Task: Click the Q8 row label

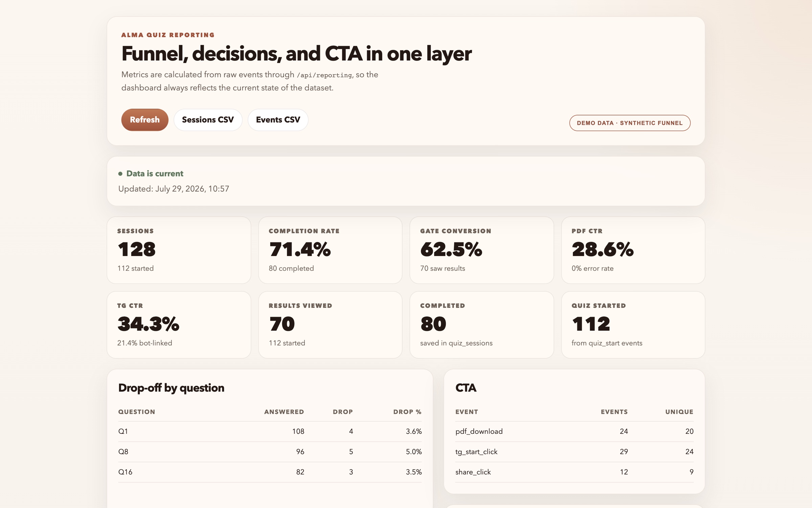Action: pyautogui.click(x=123, y=452)
